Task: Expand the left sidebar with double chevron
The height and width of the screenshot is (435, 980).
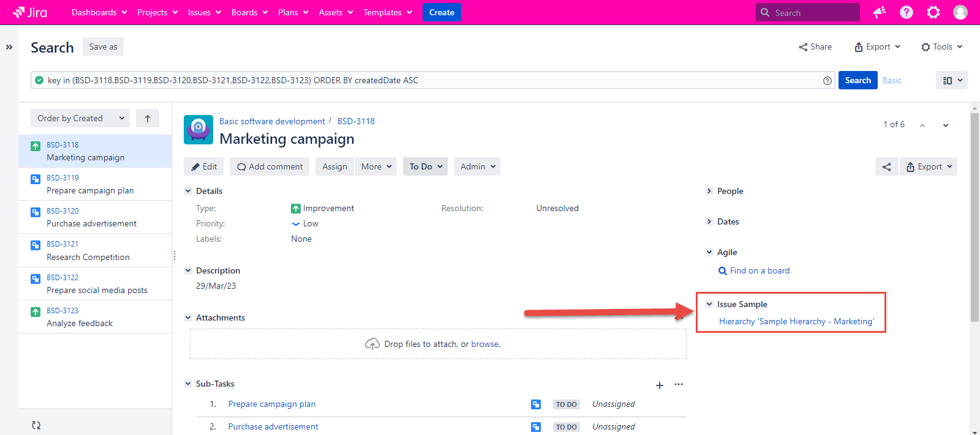Action: [9, 47]
